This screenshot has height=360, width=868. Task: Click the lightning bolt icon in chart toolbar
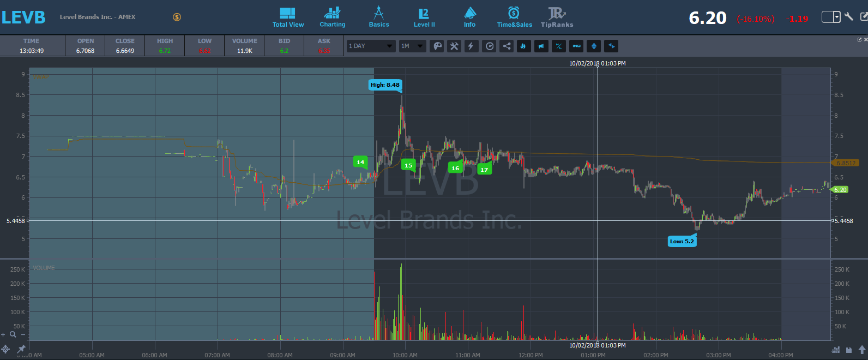point(471,46)
